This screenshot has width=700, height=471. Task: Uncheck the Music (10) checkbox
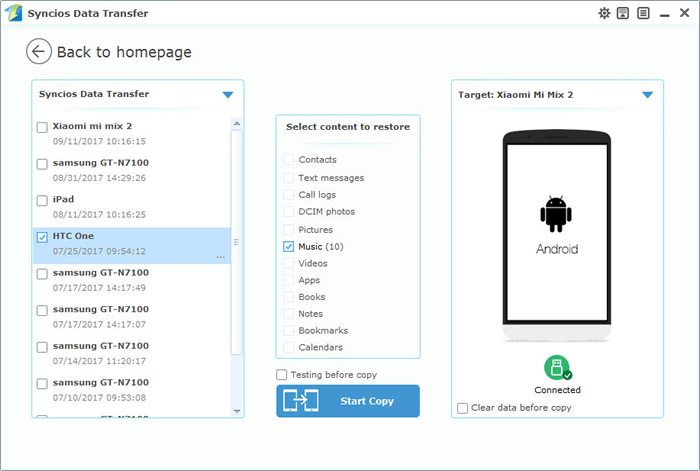coord(288,246)
